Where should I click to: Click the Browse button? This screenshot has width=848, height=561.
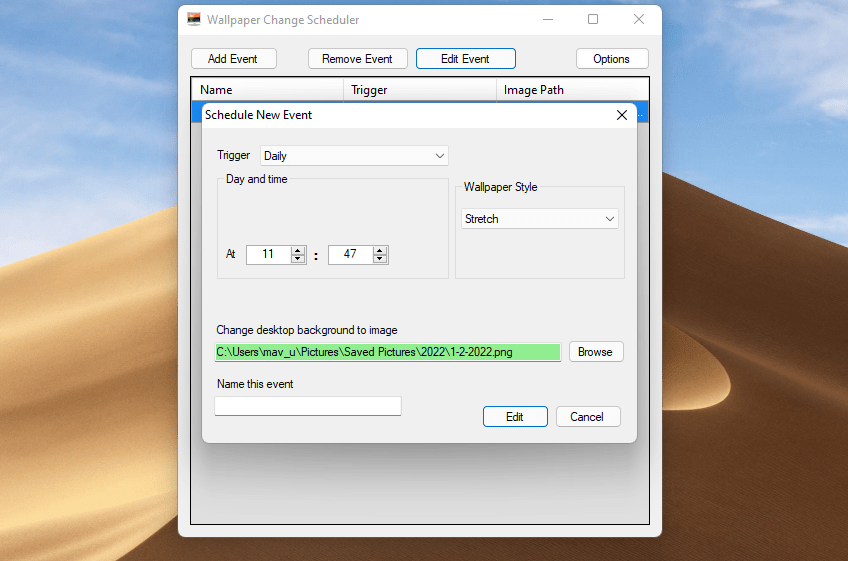(596, 352)
